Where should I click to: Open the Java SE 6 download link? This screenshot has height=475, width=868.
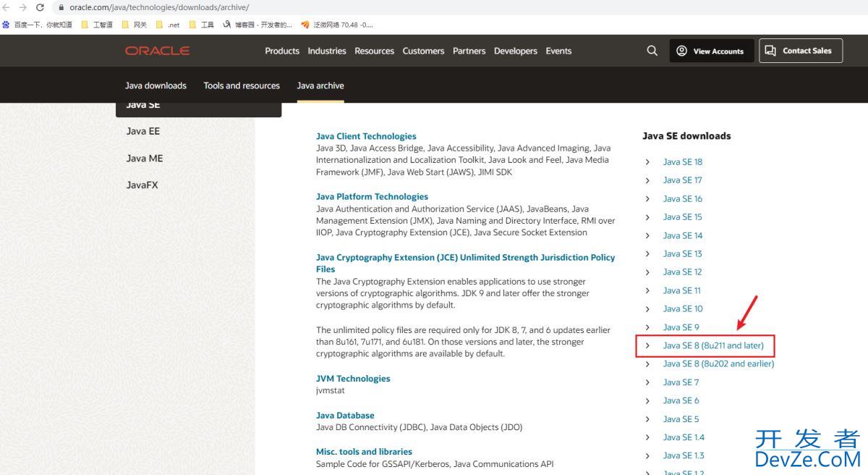point(681,400)
